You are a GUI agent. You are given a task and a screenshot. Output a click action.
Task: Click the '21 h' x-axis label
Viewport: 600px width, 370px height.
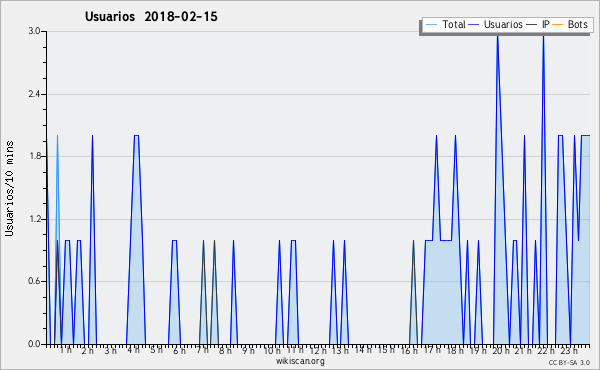coord(523,351)
